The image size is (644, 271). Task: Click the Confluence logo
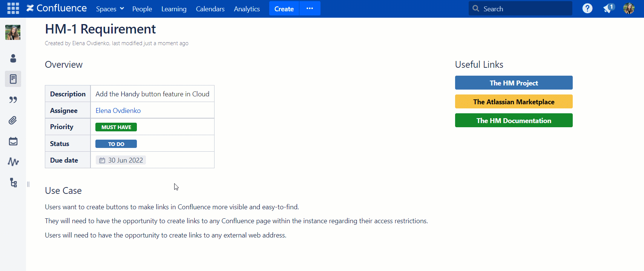[57, 8]
